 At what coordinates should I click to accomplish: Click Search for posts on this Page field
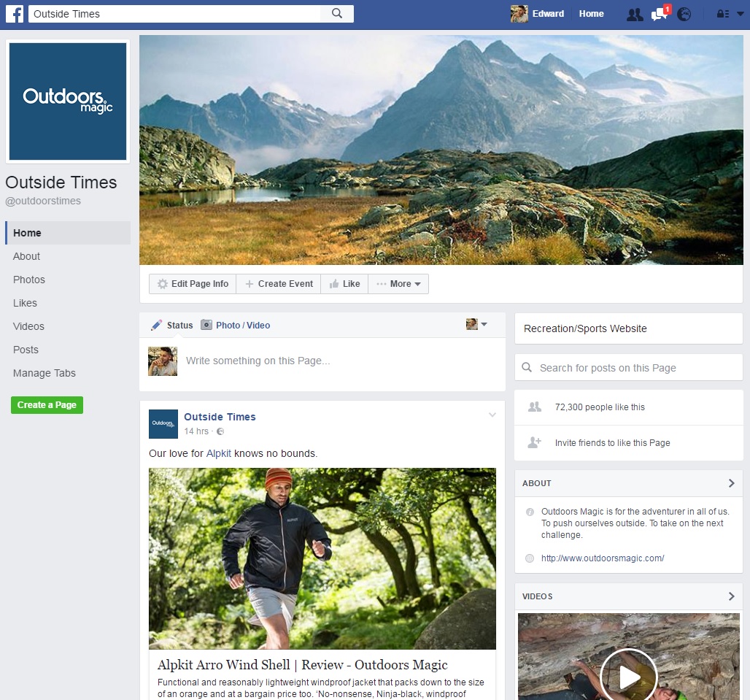coord(628,367)
